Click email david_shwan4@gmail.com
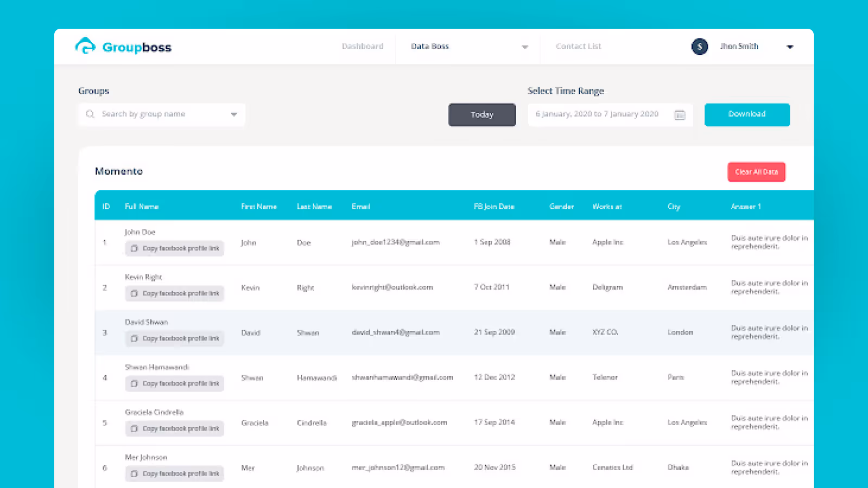Viewport: 868px width, 488px height. pyautogui.click(x=395, y=332)
